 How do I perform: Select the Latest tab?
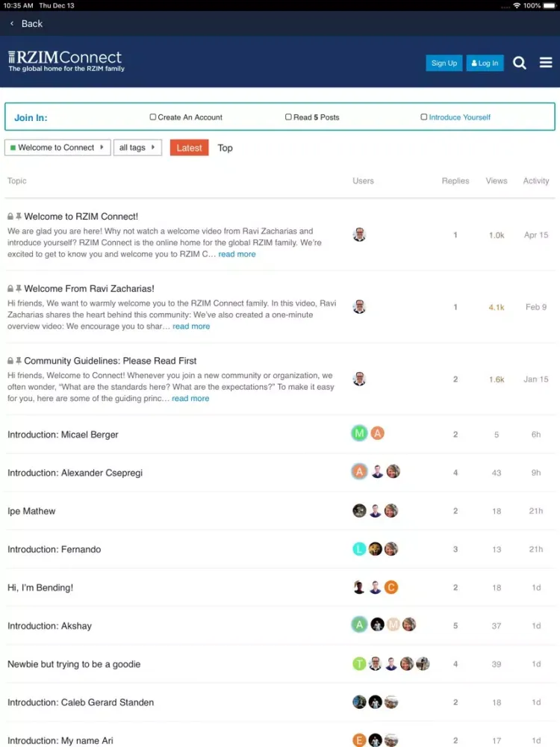(x=189, y=148)
